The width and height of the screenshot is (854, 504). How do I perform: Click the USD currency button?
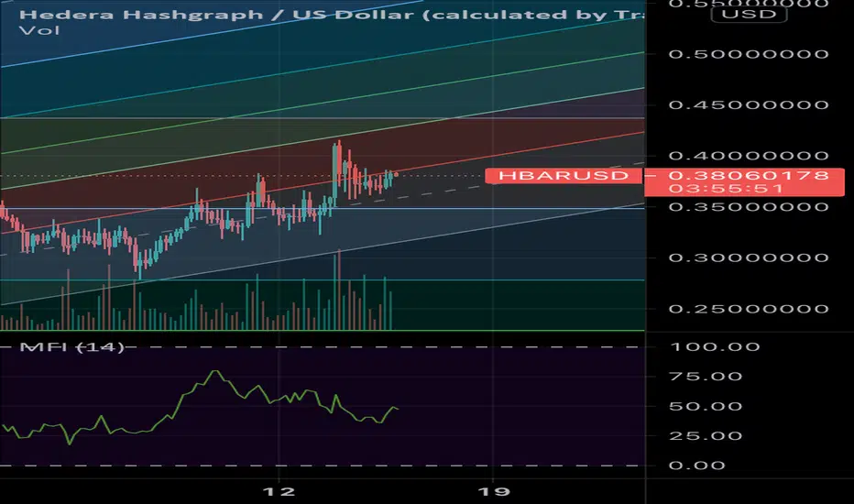749,14
